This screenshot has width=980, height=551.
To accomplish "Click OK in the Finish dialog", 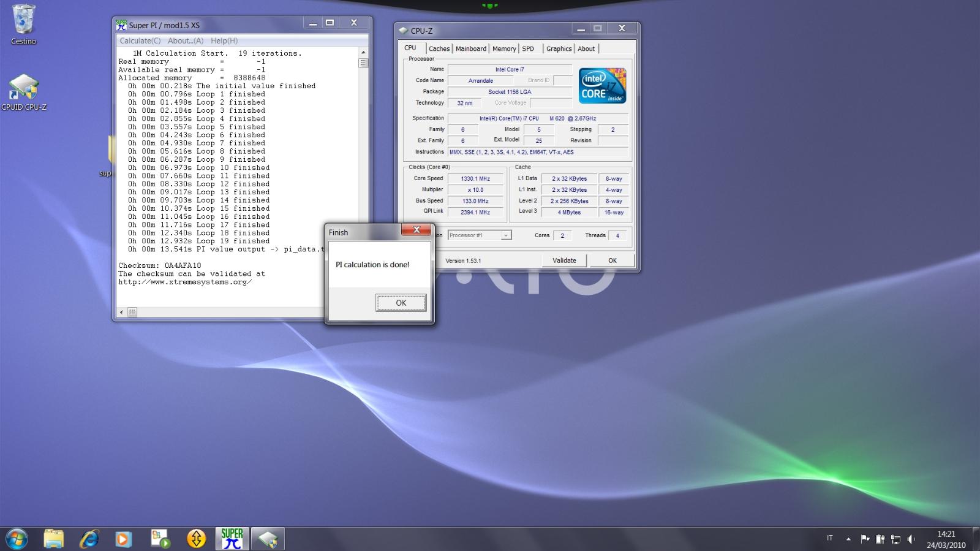I will point(401,303).
